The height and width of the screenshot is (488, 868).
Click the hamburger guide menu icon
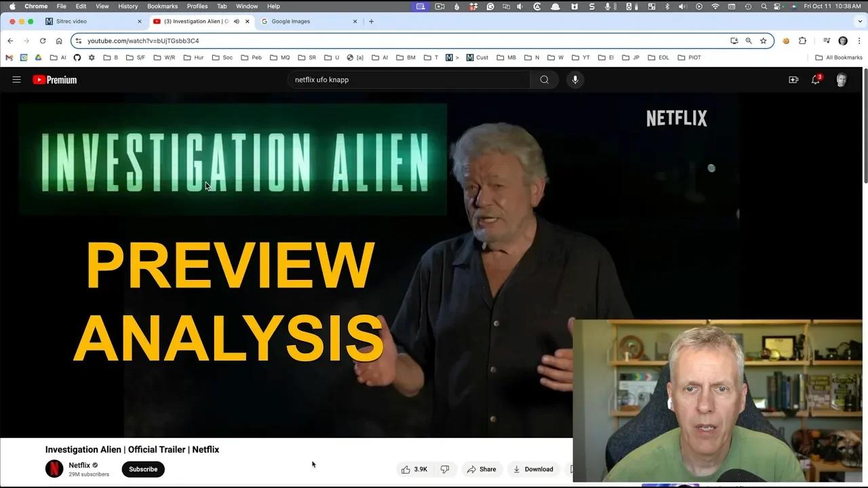point(16,79)
